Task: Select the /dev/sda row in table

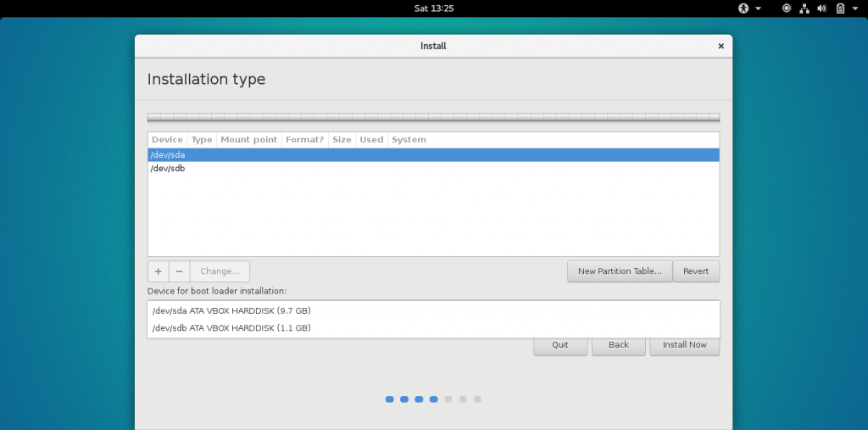Action: (433, 155)
